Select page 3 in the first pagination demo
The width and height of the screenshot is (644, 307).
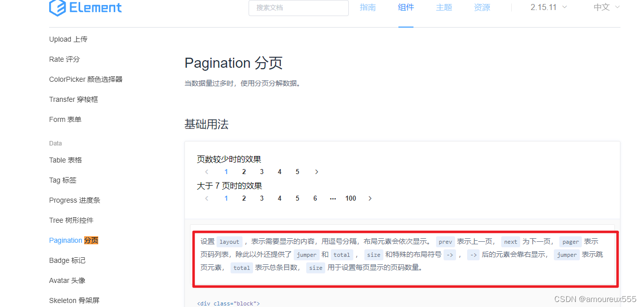262,172
